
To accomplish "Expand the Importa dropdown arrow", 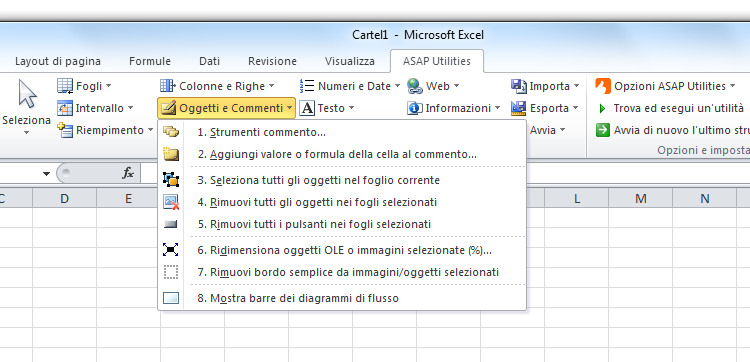I will click(576, 86).
